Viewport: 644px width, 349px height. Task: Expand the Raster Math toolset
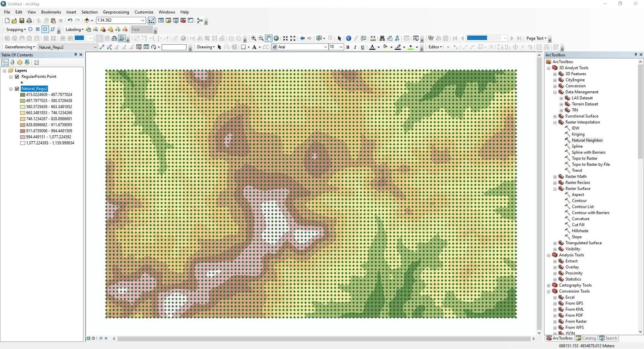tap(555, 177)
